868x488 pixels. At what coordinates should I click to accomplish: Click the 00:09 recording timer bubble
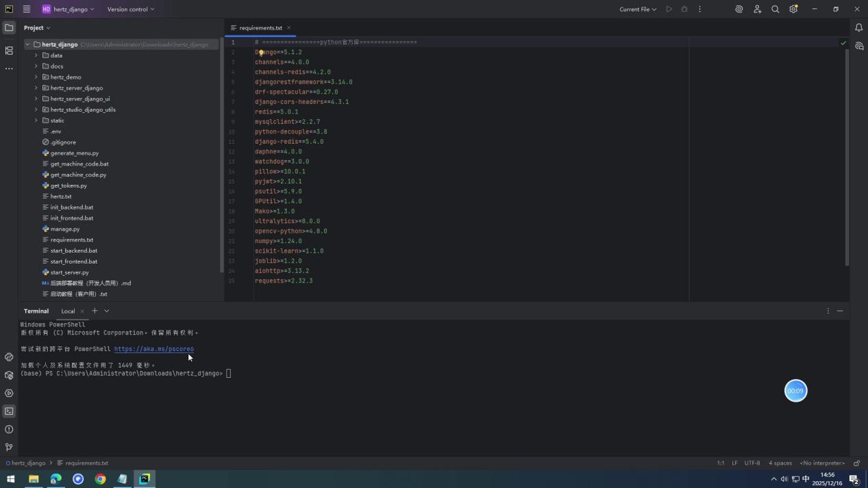(x=795, y=390)
